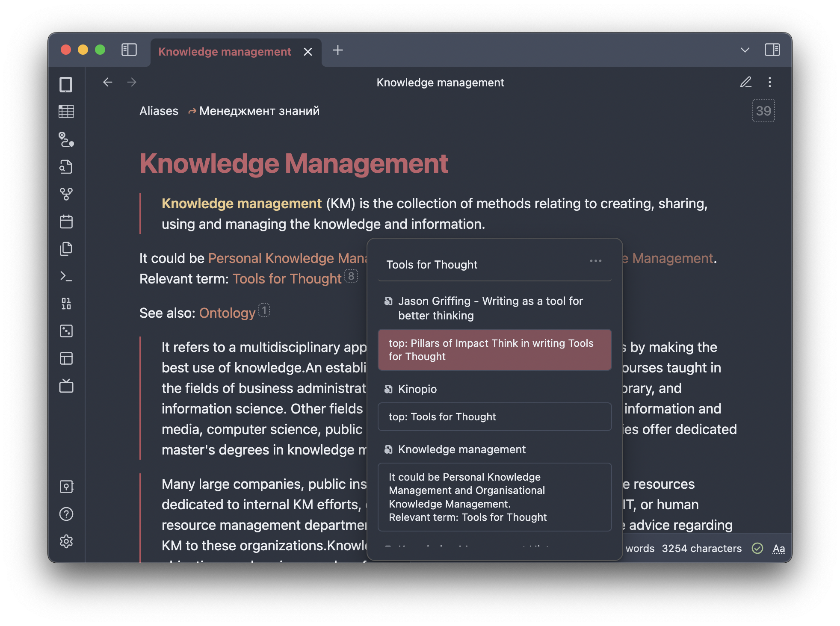Click the Aliases property label
This screenshot has width=840, height=626.
point(159,111)
